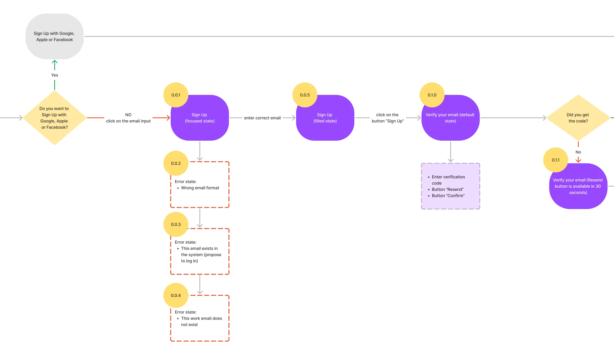This screenshot has width=614, height=364.
Task: Select the 'Sign Up (filled state)' purple node
Action: pyautogui.click(x=325, y=118)
